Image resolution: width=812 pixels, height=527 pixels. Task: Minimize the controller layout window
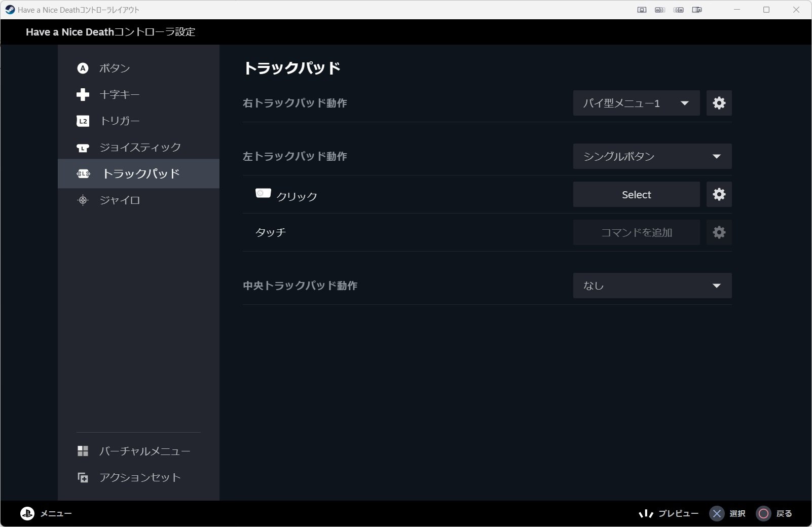pos(737,10)
